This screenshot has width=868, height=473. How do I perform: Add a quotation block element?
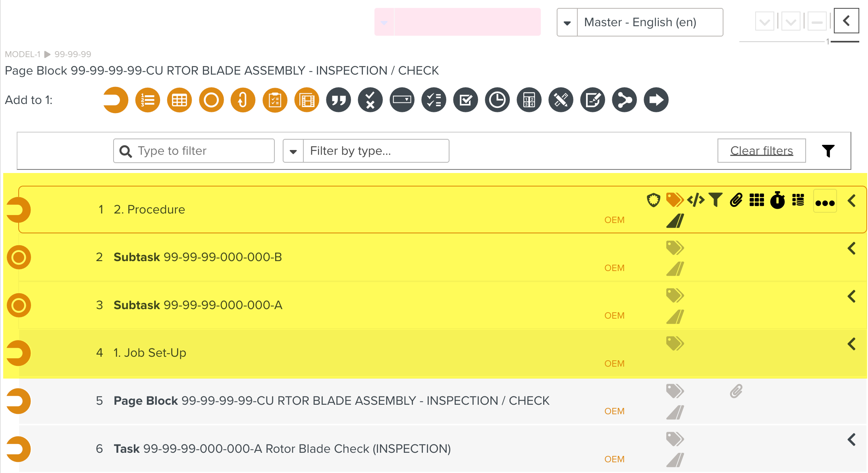[x=338, y=100]
